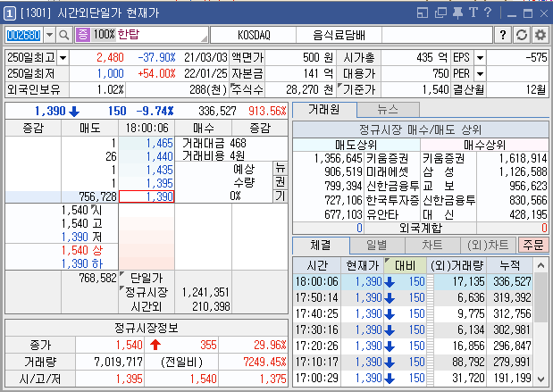This screenshot has height=392, width=553.
Task: Click the duplicate window icon in title bar
Action: pos(440,13)
